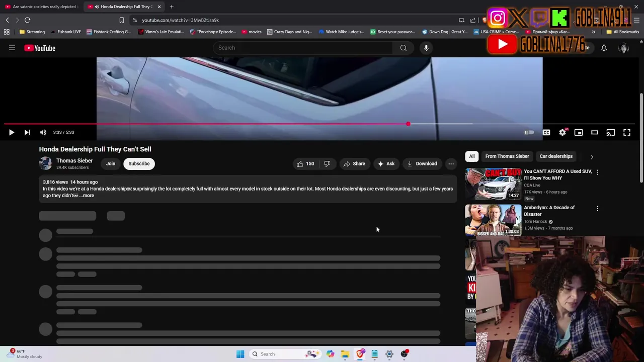This screenshot has width=644, height=362.
Task: Open Watch Mike Judge's bookmark
Action: 341,32
